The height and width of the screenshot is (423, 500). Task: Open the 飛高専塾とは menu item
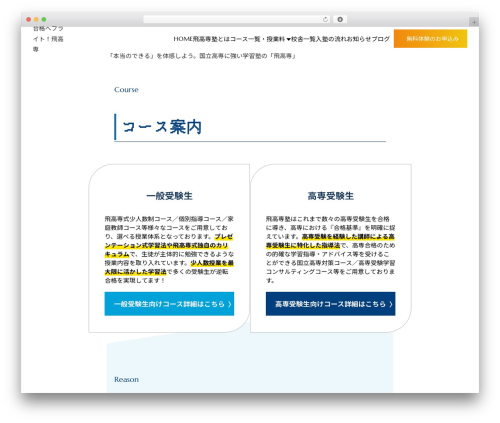coord(211,39)
